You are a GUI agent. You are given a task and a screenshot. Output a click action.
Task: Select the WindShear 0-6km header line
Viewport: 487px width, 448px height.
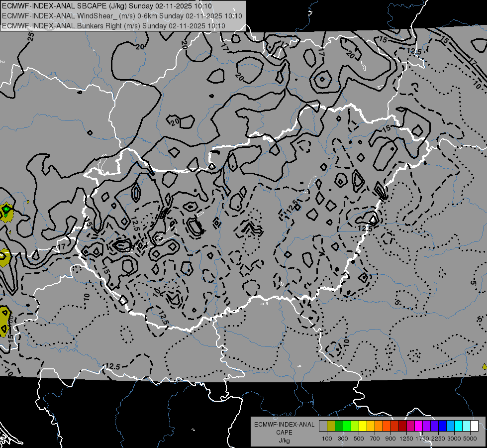122,16
